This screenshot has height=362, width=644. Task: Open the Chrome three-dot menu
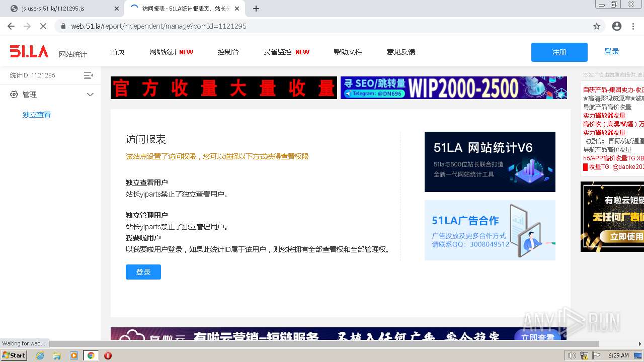[633, 26]
